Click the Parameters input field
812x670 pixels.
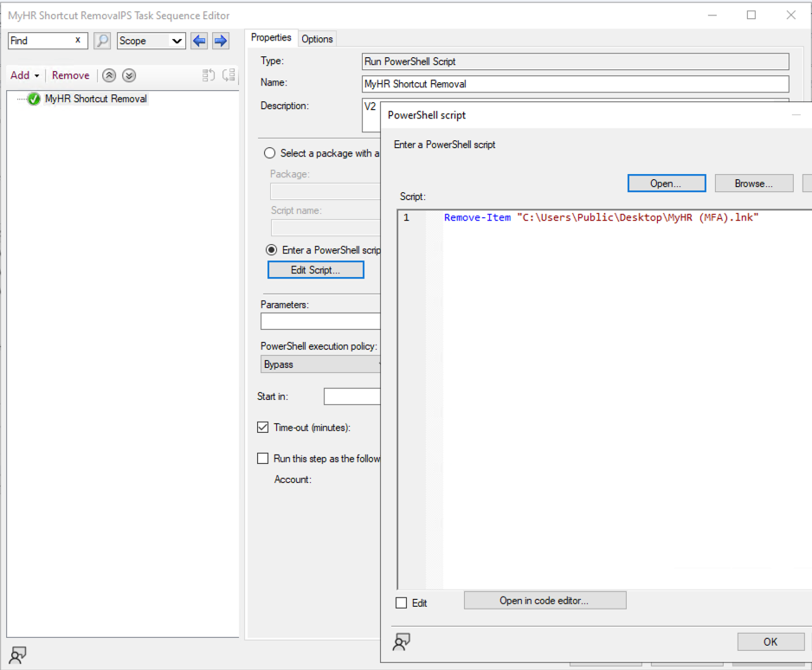(x=320, y=321)
